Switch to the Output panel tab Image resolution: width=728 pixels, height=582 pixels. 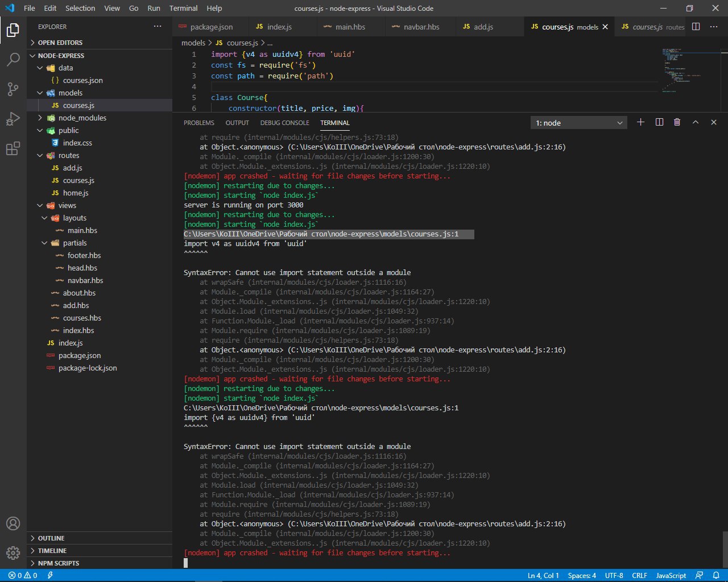click(x=237, y=123)
